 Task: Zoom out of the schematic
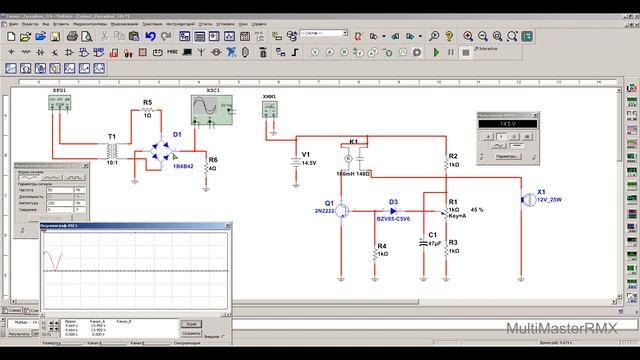(x=483, y=37)
